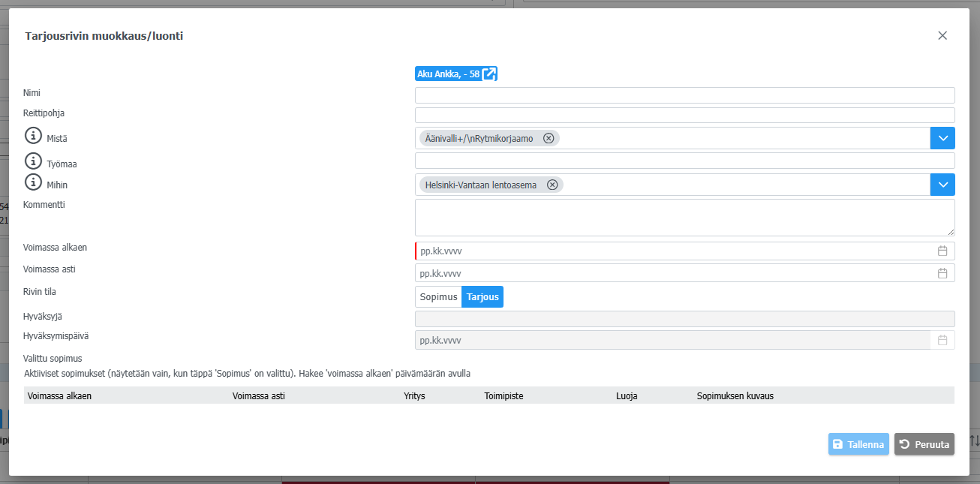The width and height of the screenshot is (980, 484).
Task: Click info icon next to Työmaa
Action: [33, 161]
